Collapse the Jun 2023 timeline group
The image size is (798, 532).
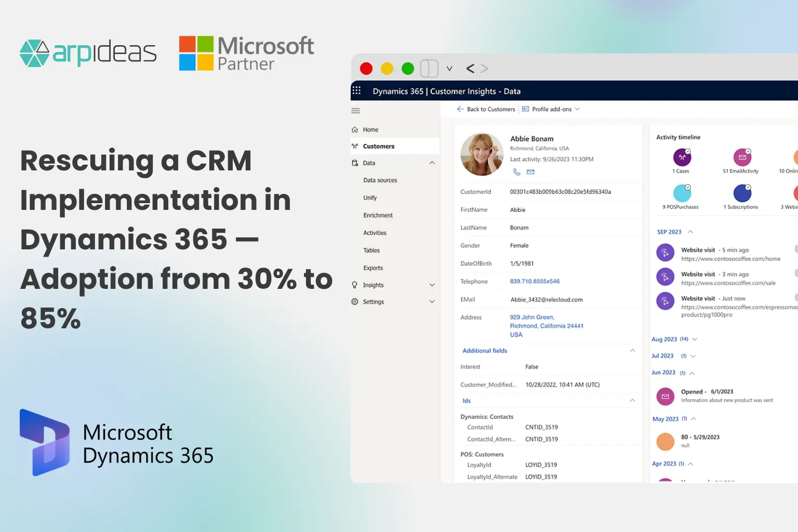(x=691, y=373)
